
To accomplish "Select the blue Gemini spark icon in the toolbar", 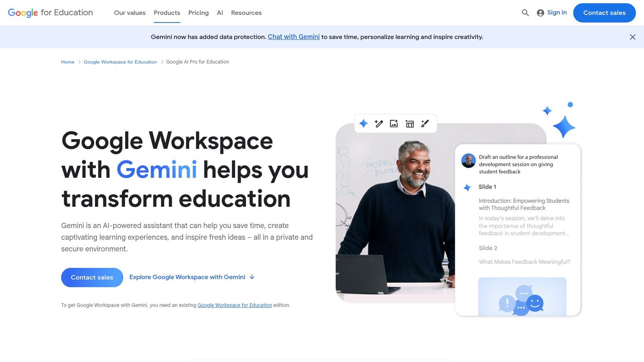I will (x=363, y=123).
